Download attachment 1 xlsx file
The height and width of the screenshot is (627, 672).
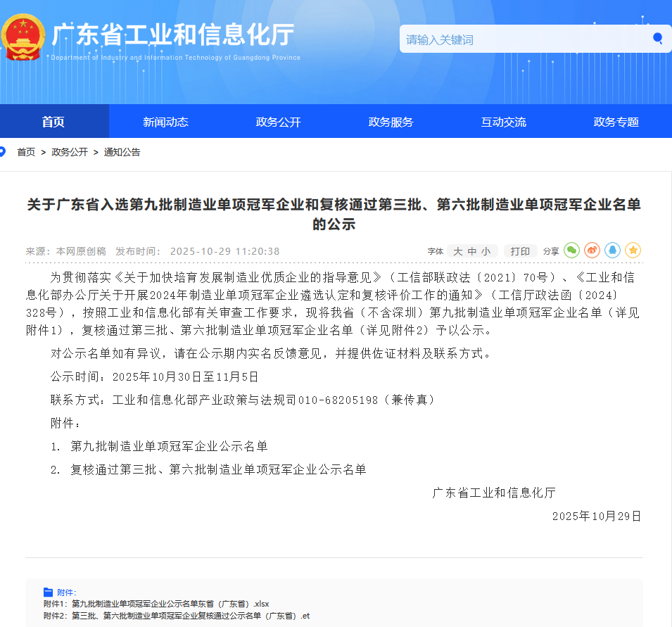(x=156, y=604)
